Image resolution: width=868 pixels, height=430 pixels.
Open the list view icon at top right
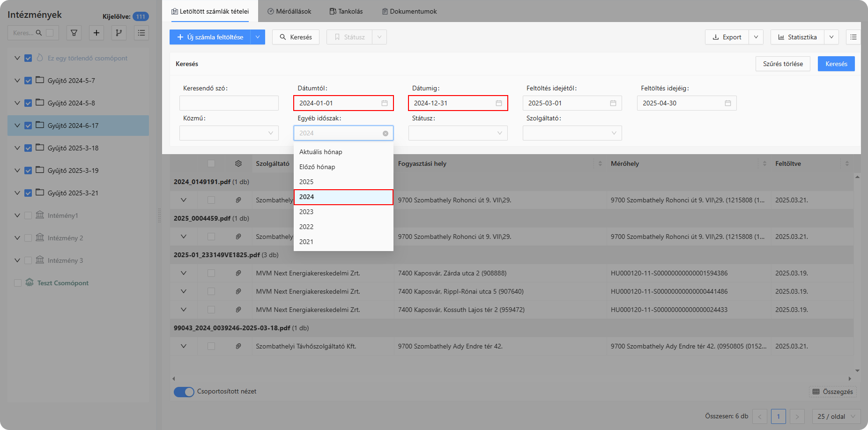(853, 37)
